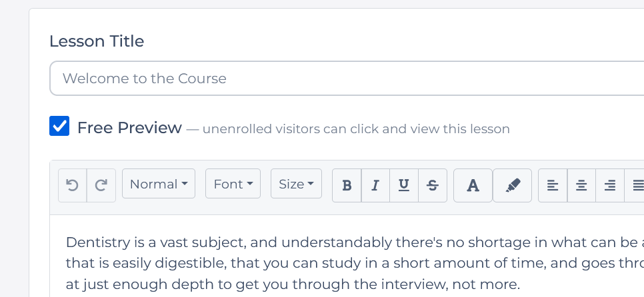This screenshot has height=297, width=644.
Task: Toggle bold formatting
Action: coord(347,184)
